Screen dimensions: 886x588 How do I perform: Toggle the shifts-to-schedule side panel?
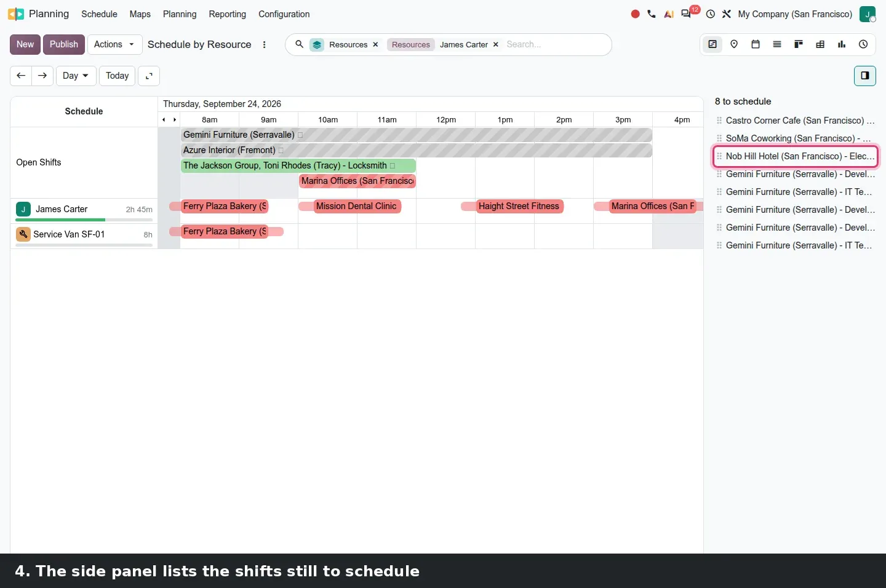(x=865, y=76)
